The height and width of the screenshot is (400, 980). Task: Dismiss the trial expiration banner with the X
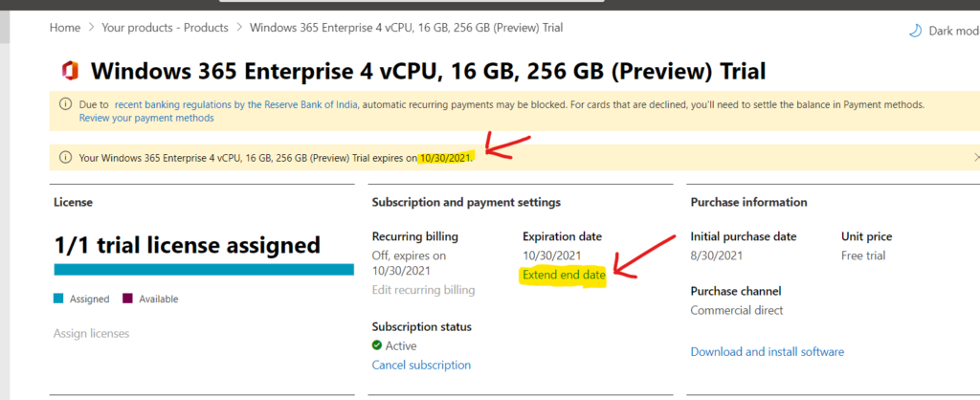click(x=976, y=158)
